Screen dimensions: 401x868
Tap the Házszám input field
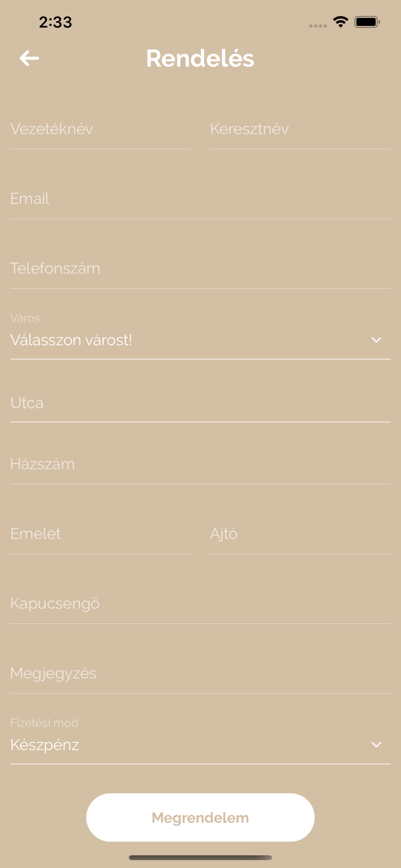[x=200, y=464]
